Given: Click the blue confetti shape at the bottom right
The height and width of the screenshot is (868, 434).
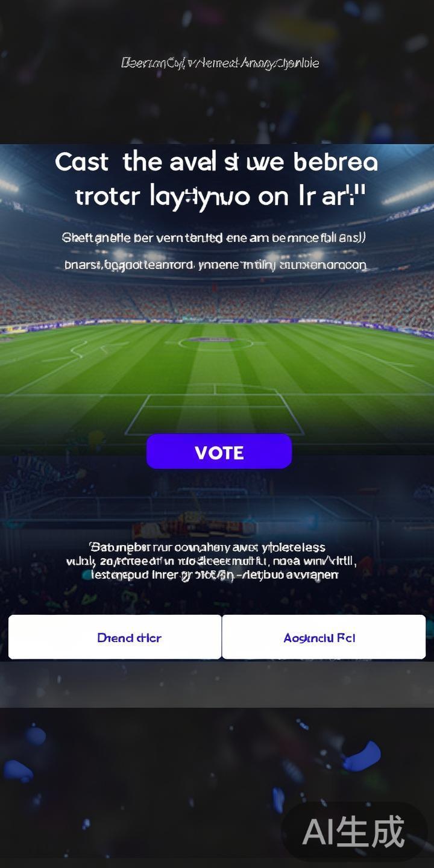Looking at the screenshot, I should (x=362, y=756).
